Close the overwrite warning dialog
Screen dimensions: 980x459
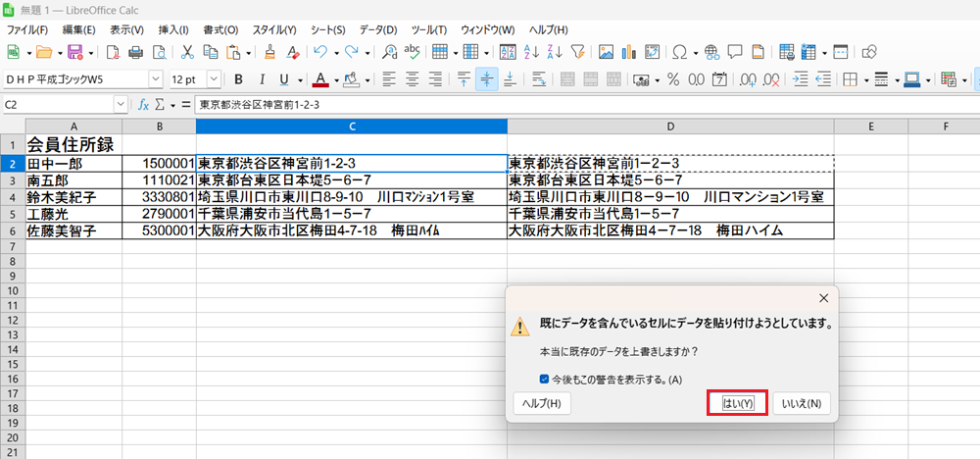click(824, 298)
